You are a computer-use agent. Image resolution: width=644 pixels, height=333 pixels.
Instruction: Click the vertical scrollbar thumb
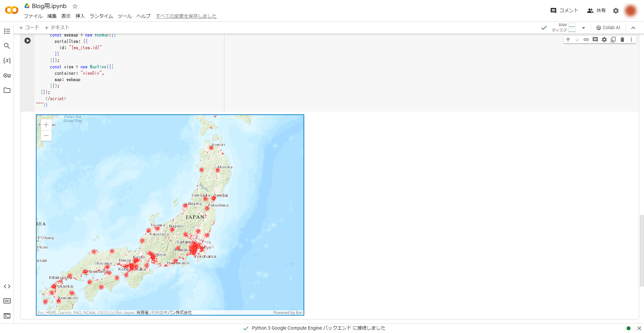tap(642, 251)
